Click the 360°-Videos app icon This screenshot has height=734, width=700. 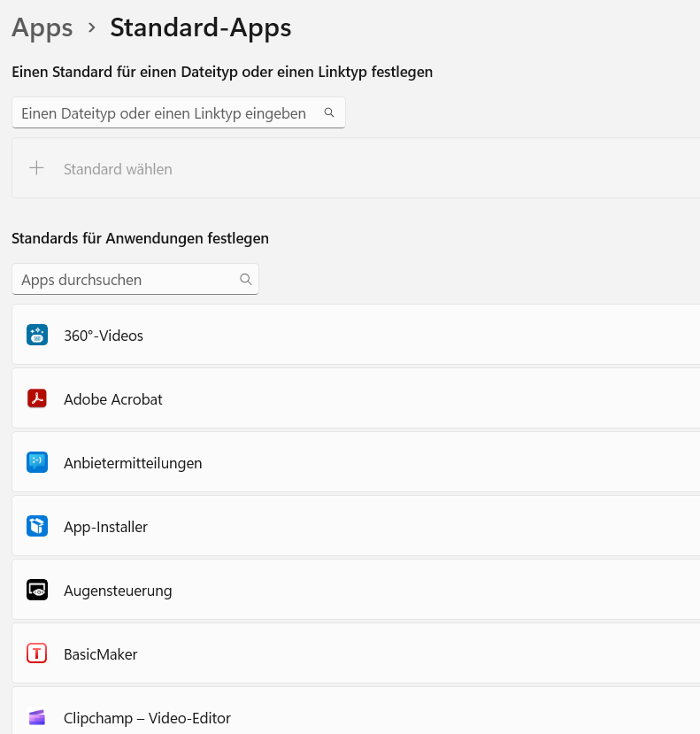tap(36, 336)
